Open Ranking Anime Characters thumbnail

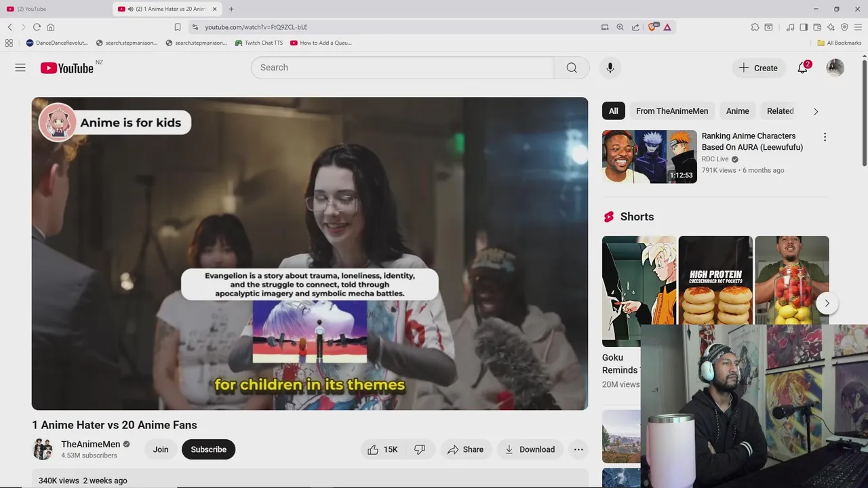pos(650,157)
